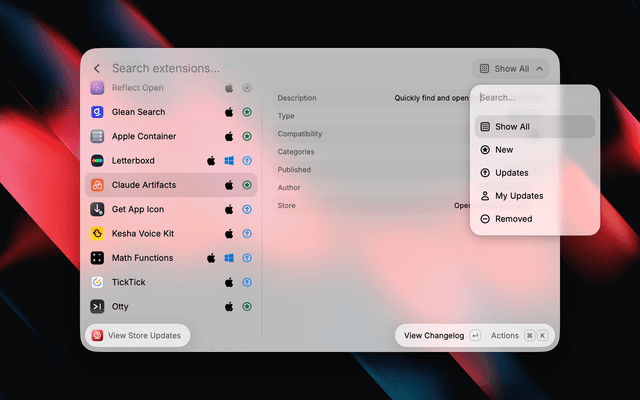Image resolution: width=640 pixels, height=400 pixels.
Task: Open the Show All filter dropdown
Action: pyautogui.click(x=511, y=69)
